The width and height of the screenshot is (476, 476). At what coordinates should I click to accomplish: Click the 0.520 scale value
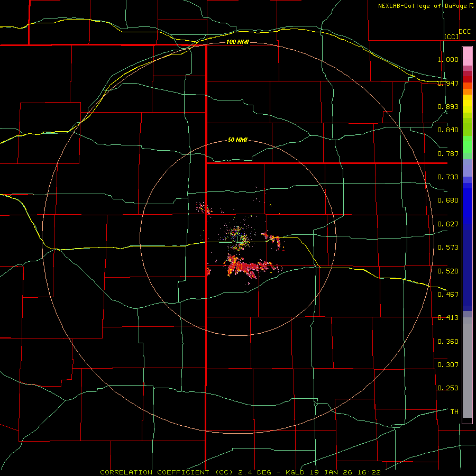pos(448,271)
